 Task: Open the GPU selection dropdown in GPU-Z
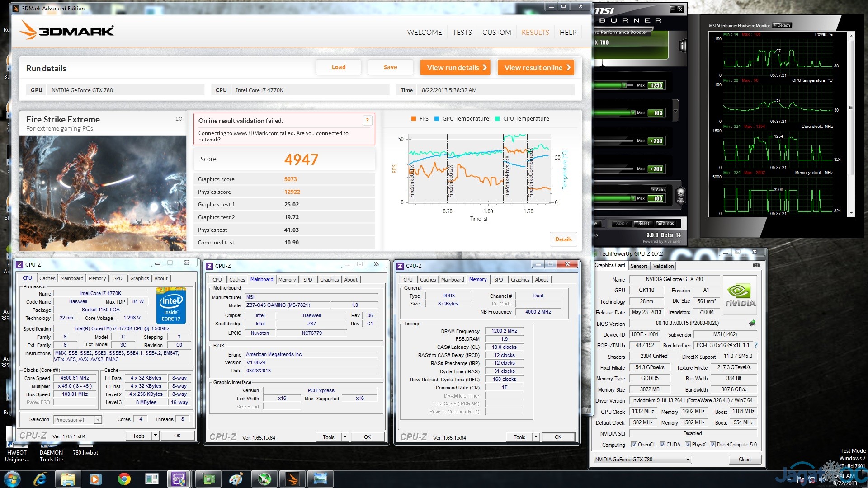click(642, 460)
